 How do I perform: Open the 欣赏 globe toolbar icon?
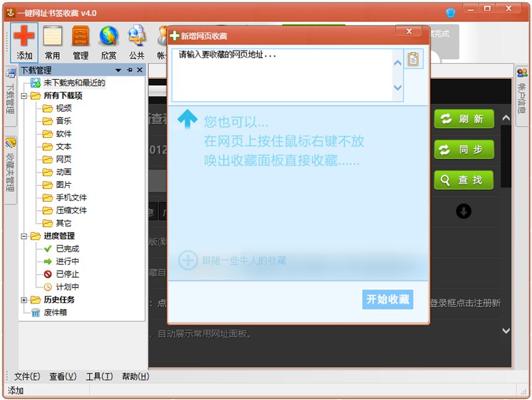[x=108, y=43]
